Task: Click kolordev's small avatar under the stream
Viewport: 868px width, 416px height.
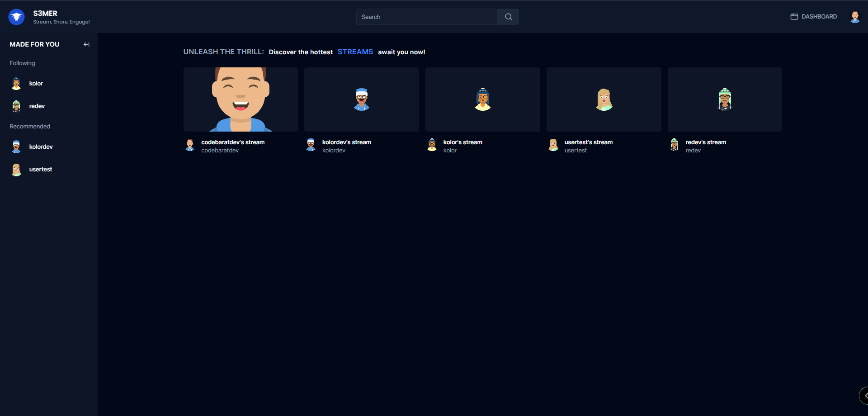Action: pos(311,145)
